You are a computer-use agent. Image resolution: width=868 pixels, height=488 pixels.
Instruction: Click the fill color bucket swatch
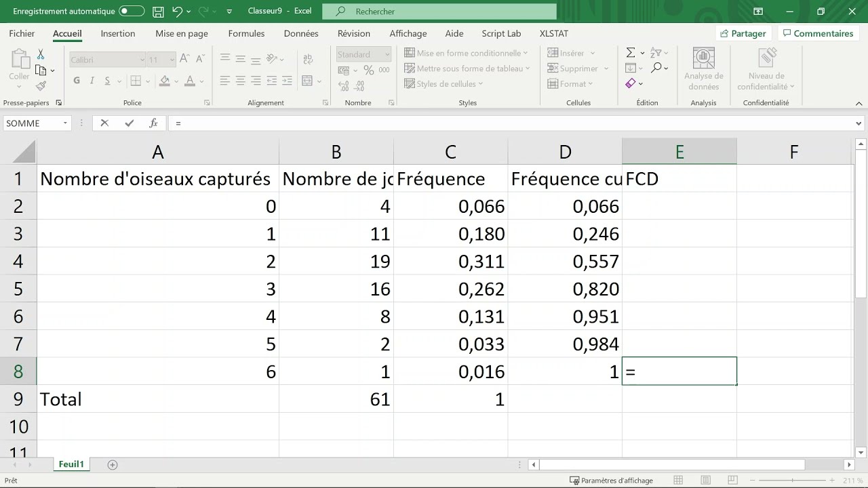pyautogui.click(x=164, y=81)
